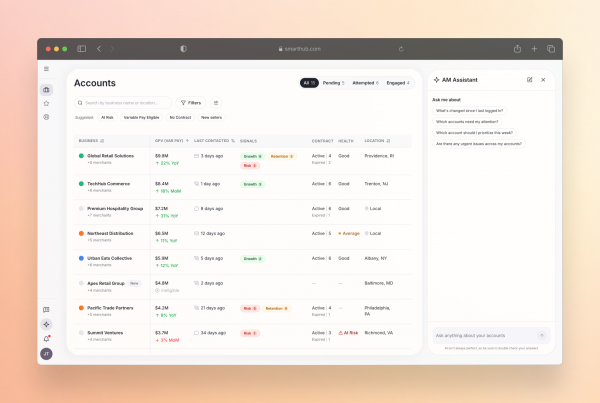
Task: Toggle the Variable Pay Eligible filter chip
Action: (x=142, y=117)
